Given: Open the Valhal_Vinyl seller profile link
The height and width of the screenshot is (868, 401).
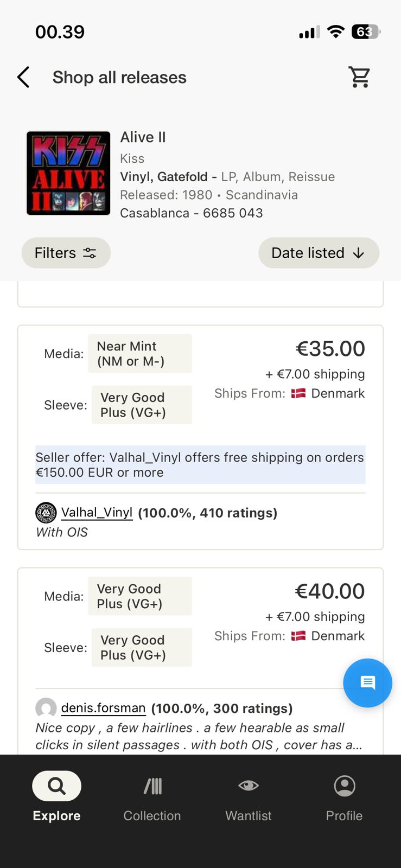Looking at the screenshot, I should pyautogui.click(x=97, y=512).
